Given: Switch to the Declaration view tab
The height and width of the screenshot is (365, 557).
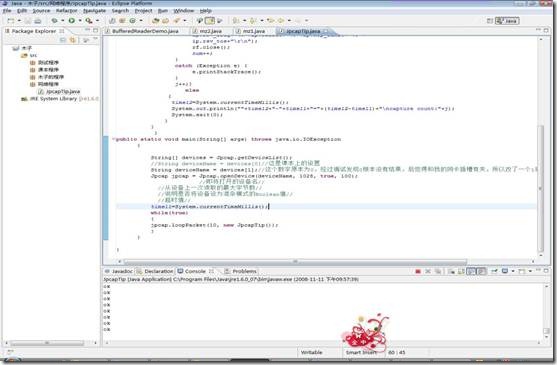Looking at the screenshot, I should [x=155, y=271].
